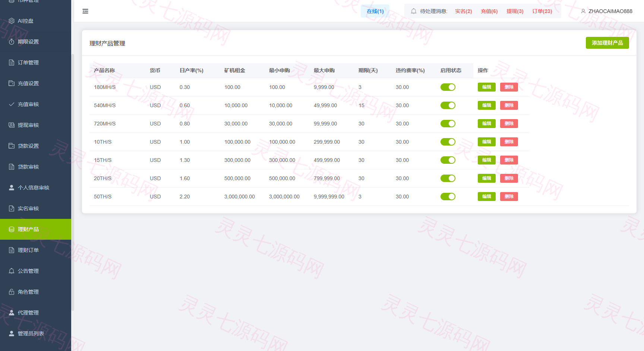644x351 pixels.
Task: Toggle the 10TH/S product status
Action: (x=448, y=142)
